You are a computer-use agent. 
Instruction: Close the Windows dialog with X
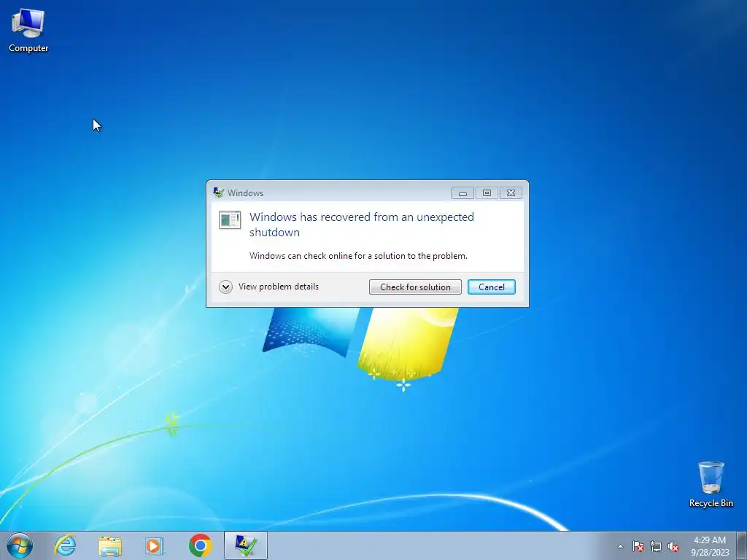click(511, 192)
